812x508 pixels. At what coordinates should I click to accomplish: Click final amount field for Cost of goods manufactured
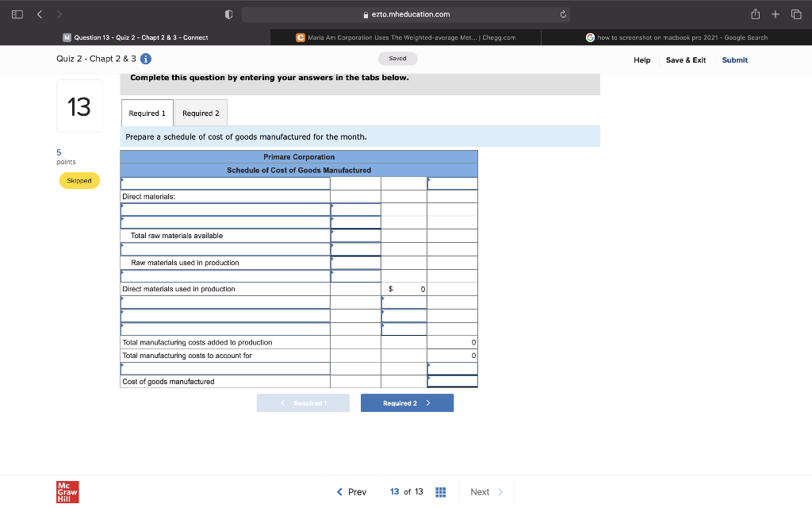pyautogui.click(x=452, y=381)
